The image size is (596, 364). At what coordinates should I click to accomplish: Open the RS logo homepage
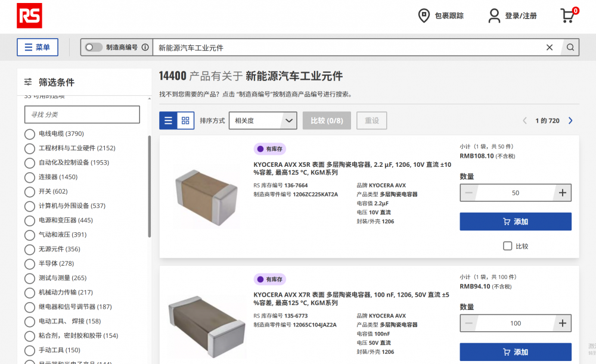[29, 15]
